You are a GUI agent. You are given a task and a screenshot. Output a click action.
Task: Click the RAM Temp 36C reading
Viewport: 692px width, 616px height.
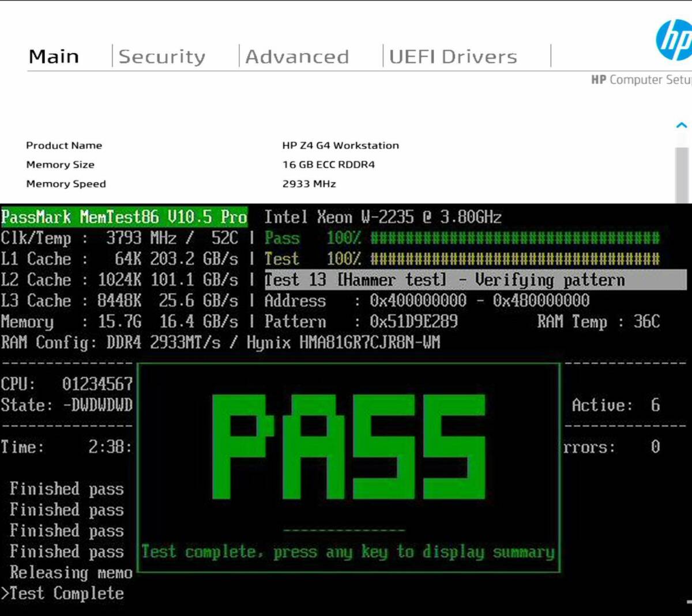click(599, 321)
